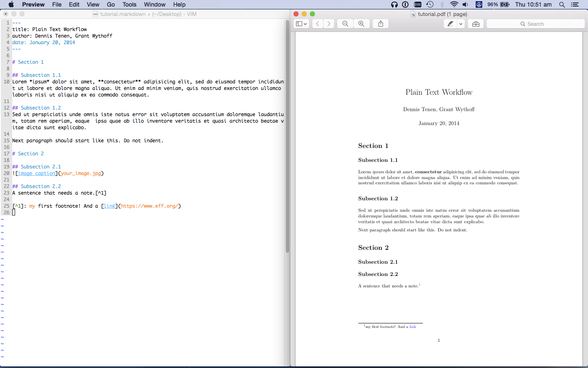
Task: Open the highlight color dropdown
Action: (x=461, y=24)
